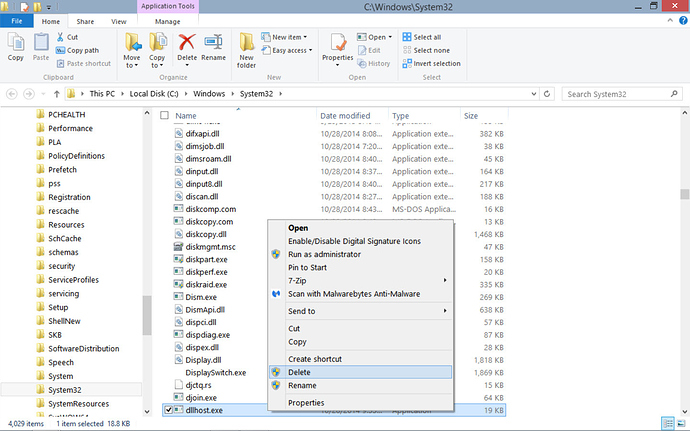Choose Pin to Start in context menu

[360, 267]
